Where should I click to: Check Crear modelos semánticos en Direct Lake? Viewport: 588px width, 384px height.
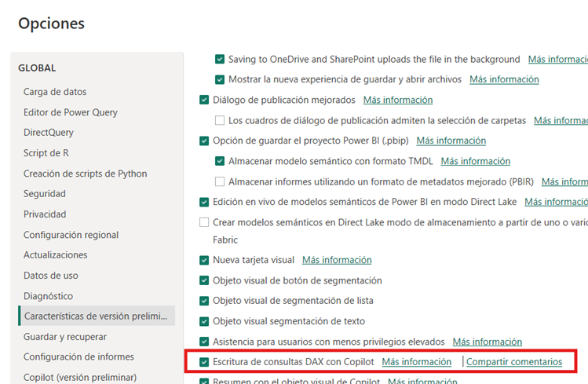point(204,222)
